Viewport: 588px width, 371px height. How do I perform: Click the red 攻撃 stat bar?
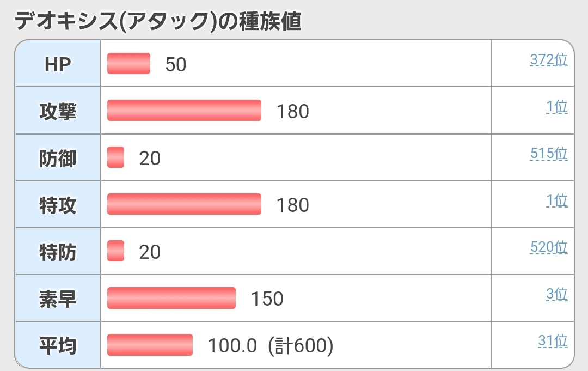184,111
